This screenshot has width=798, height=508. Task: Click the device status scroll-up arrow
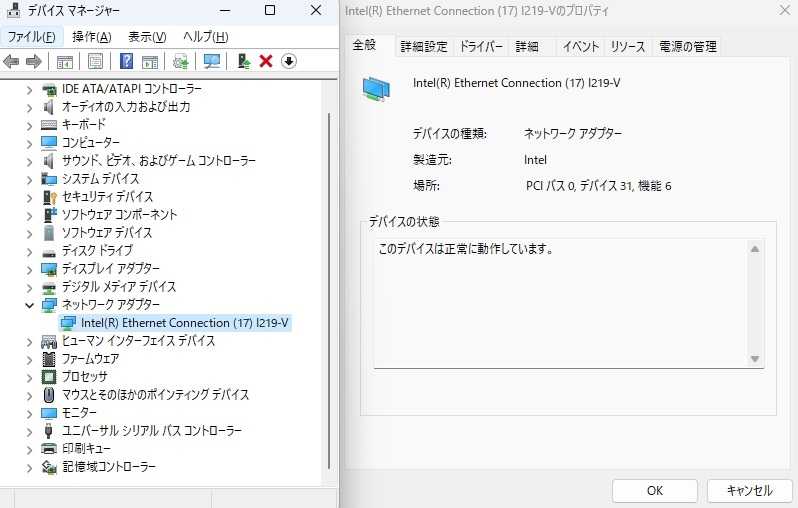(755, 249)
